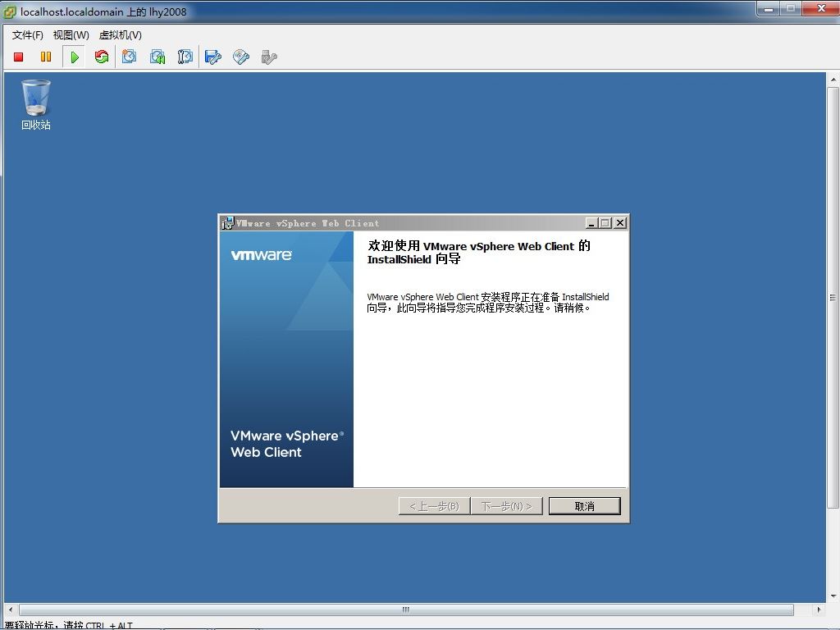
Task: Click the green Power On play icon
Action: pos(75,57)
